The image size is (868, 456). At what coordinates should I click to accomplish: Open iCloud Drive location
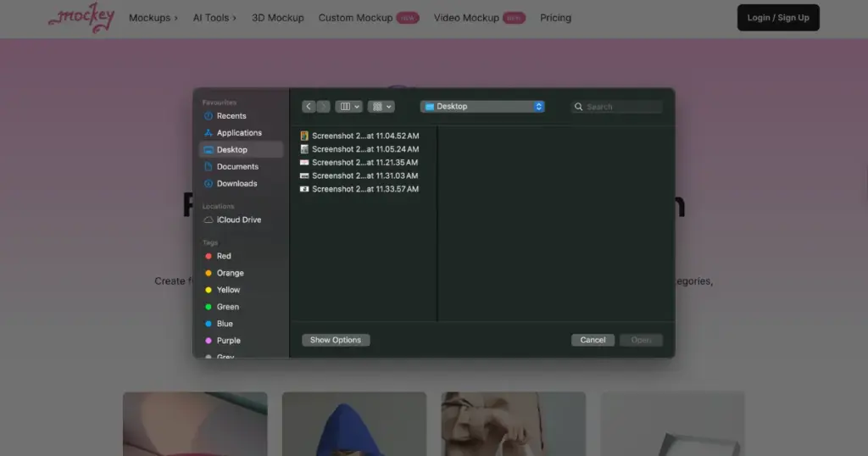tap(238, 220)
